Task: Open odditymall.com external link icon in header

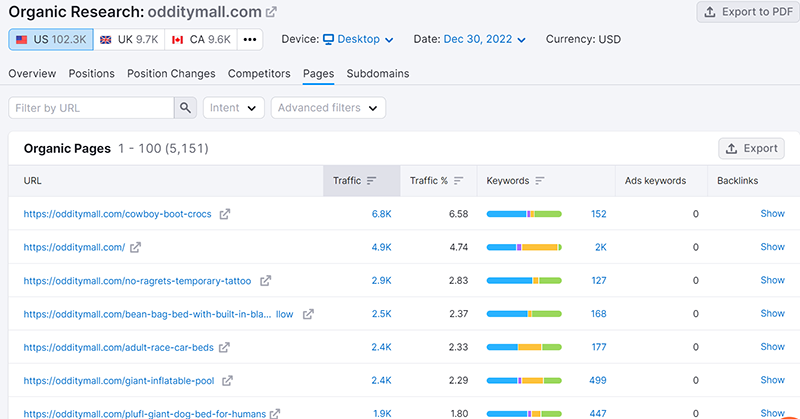Action: tap(271, 12)
